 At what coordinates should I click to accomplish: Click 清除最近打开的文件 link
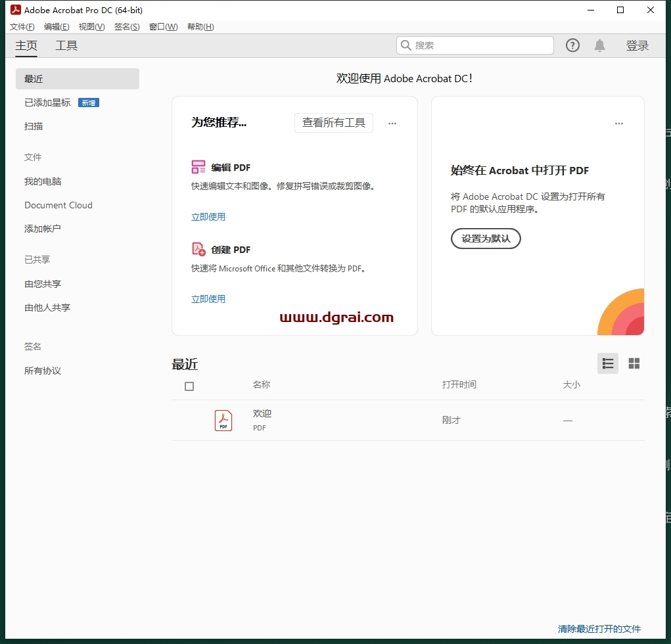click(599, 629)
